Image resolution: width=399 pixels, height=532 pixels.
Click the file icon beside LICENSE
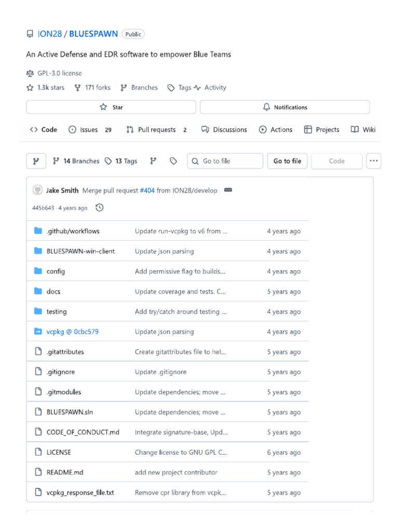pos(38,452)
